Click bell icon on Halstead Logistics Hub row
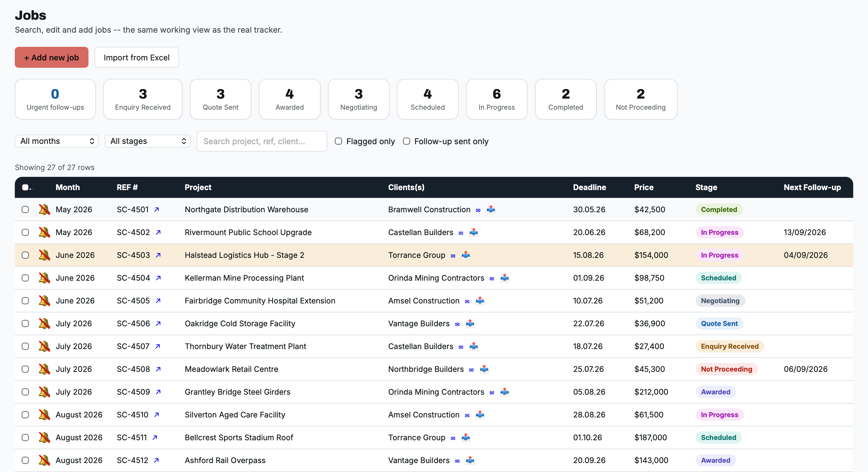The height and width of the screenshot is (472, 868). coord(44,255)
